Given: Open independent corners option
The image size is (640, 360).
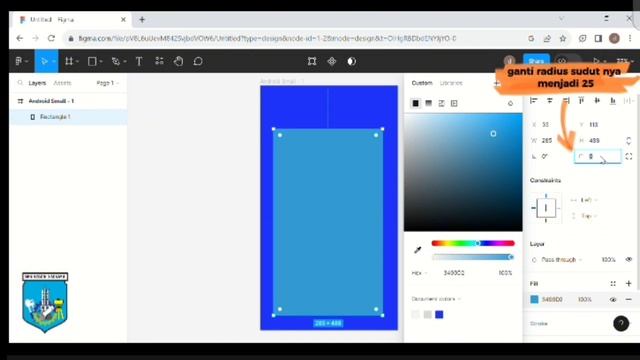Looking at the screenshot, I should [629, 156].
